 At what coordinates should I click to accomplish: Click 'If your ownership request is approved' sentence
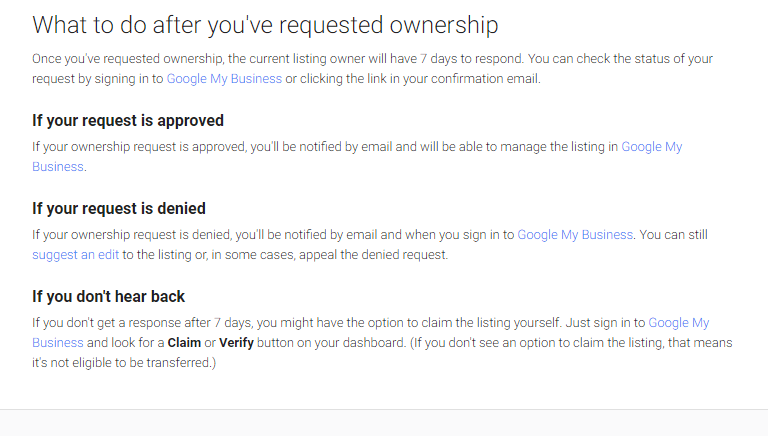(139, 147)
